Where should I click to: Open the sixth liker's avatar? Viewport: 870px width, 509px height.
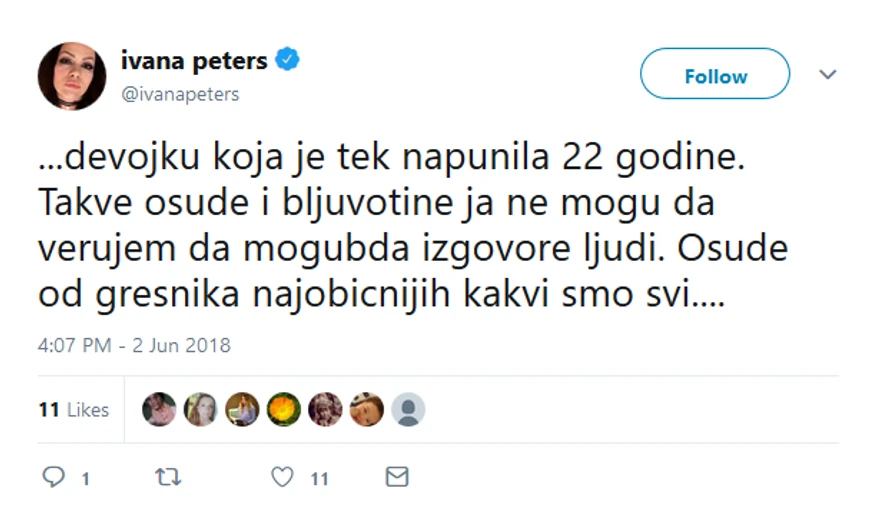click(x=366, y=409)
